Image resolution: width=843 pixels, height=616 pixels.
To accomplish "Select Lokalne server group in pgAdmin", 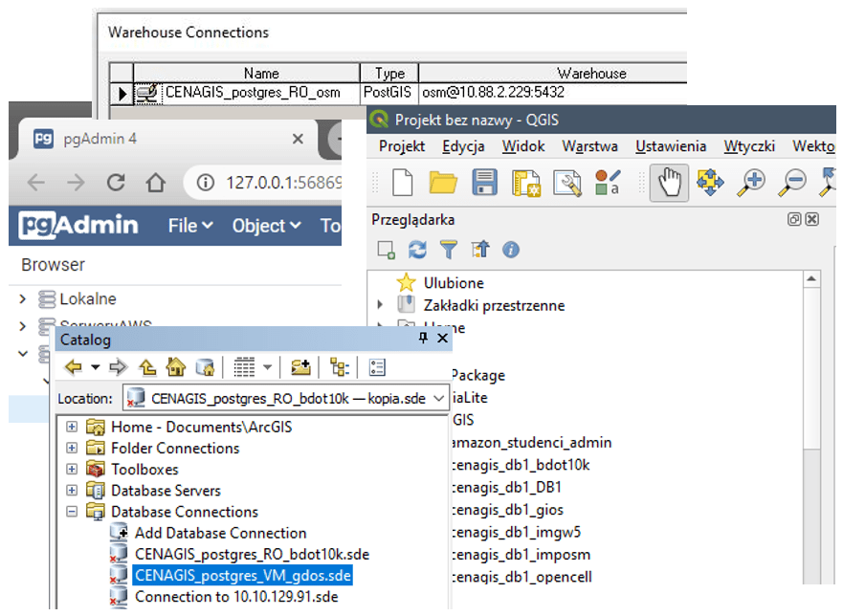I will tap(88, 298).
